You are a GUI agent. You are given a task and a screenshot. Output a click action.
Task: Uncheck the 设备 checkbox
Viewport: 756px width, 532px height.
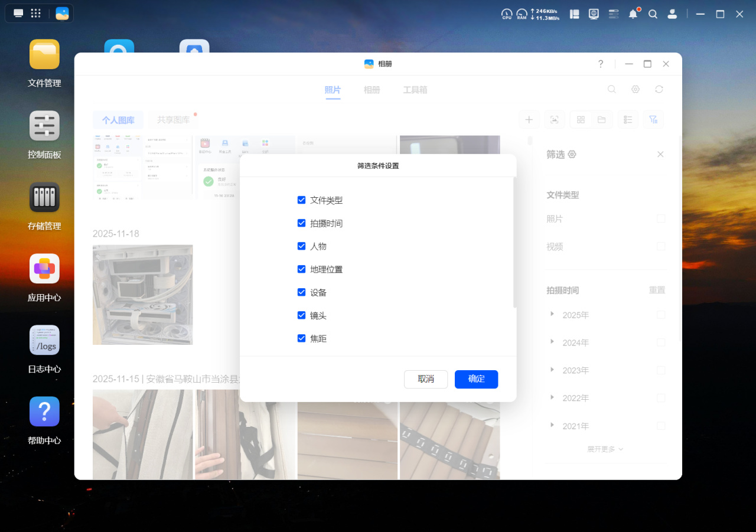coord(301,292)
